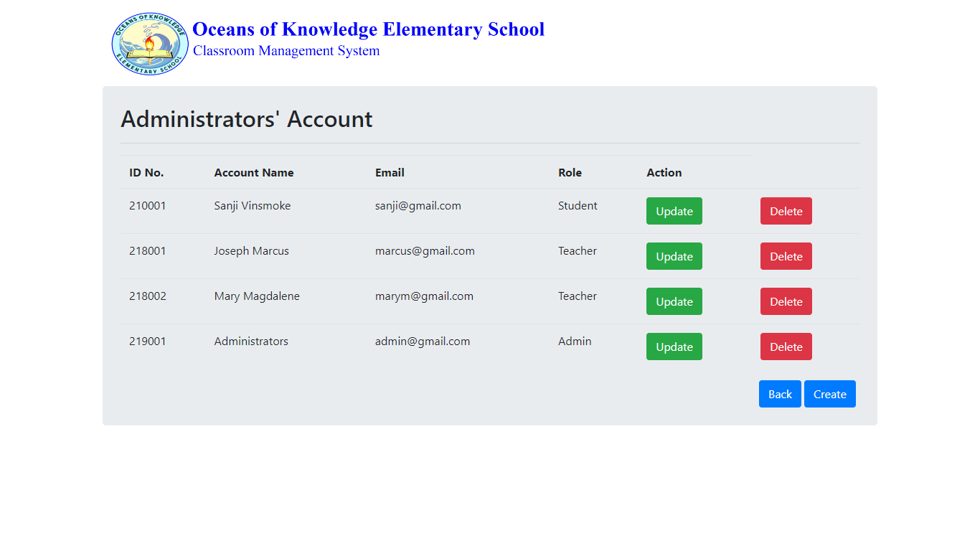Click the Oceans of Knowledge Elementary School title

tap(368, 29)
